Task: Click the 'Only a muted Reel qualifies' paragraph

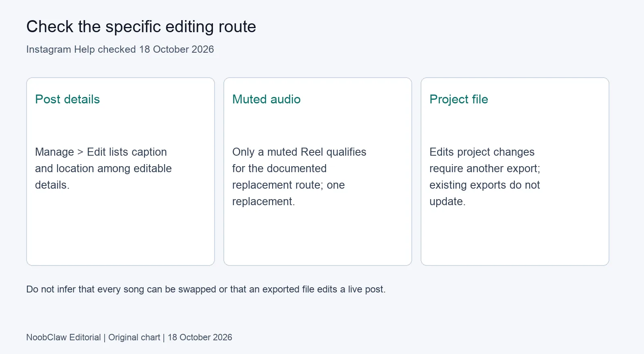Action: coord(299,177)
